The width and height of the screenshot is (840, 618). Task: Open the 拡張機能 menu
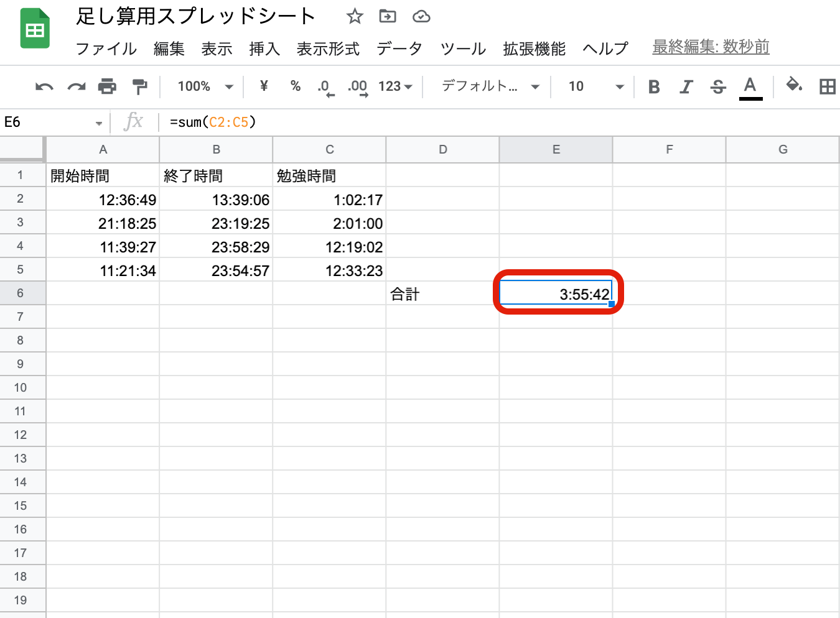(x=534, y=48)
